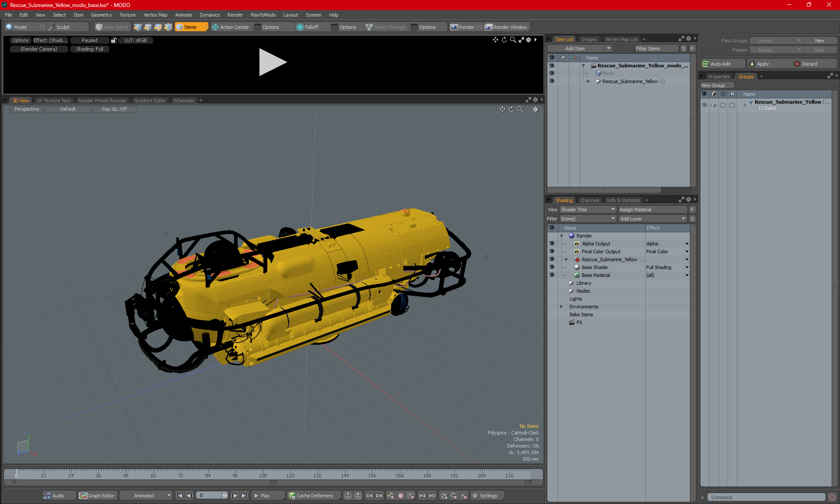Image resolution: width=840 pixels, height=504 pixels.
Task: Toggle visibility of Rescue_Submarine_Yellow (2) item
Action: 552,81
